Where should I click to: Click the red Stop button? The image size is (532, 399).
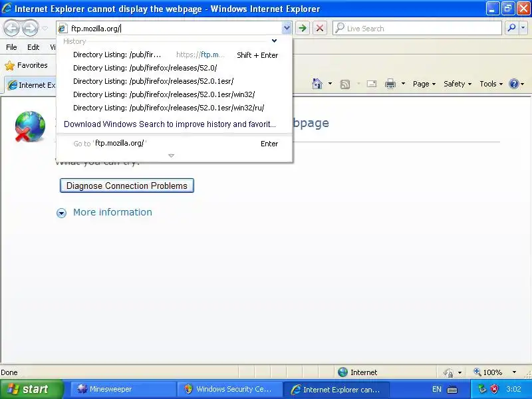[x=320, y=28]
